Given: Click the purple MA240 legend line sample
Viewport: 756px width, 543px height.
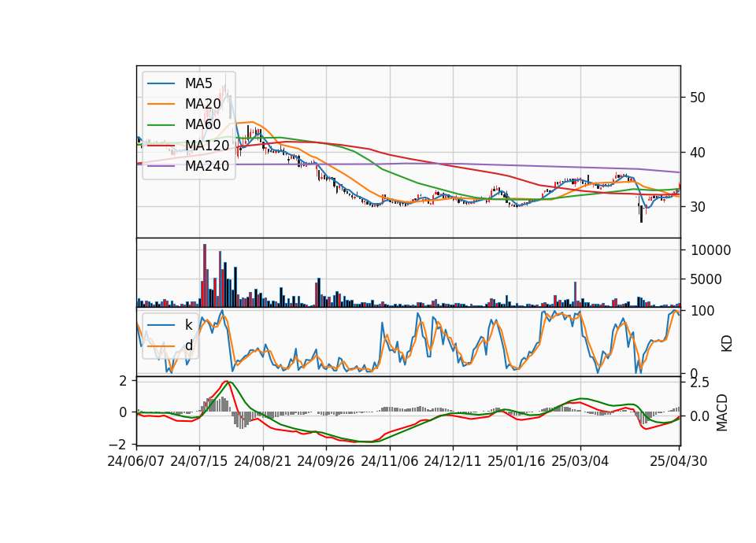Looking at the screenshot, I should coord(161,166).
